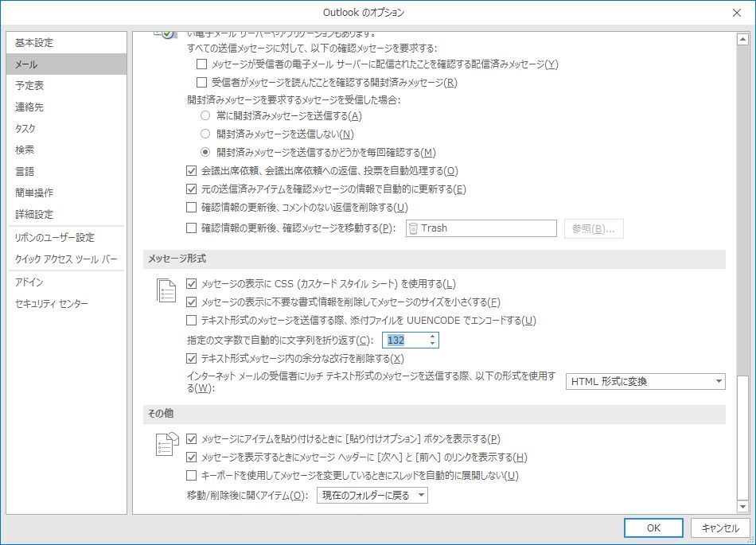The height and width of the screenshot is (545, 756).
Task: Check 確認メッセージを移動する checkbox
Action: 192,228
